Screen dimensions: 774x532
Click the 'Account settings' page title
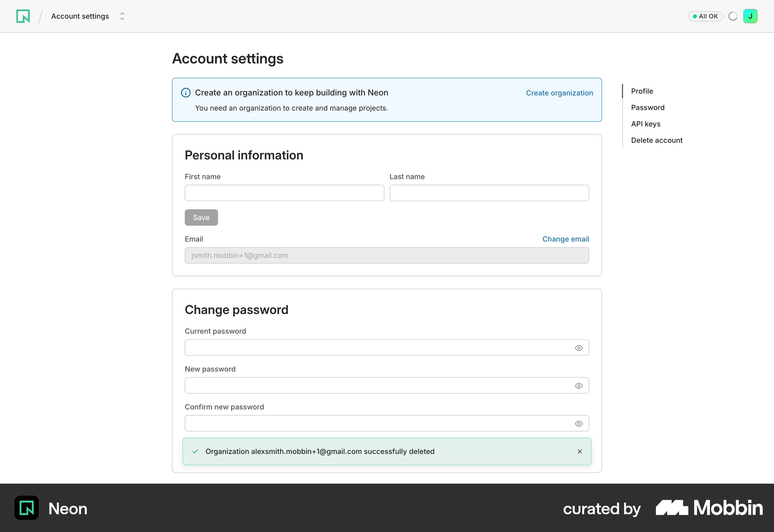(228, 59)
